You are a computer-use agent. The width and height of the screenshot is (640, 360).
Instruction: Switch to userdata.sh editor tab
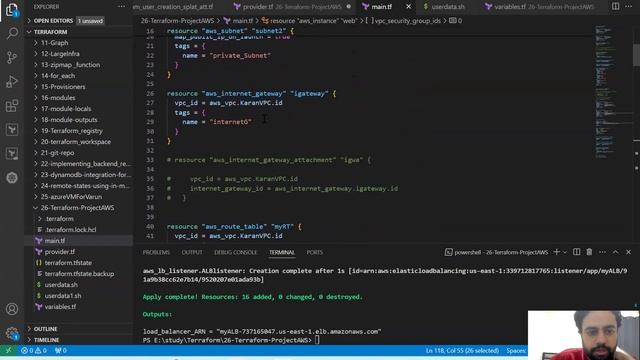click(444, 7)
